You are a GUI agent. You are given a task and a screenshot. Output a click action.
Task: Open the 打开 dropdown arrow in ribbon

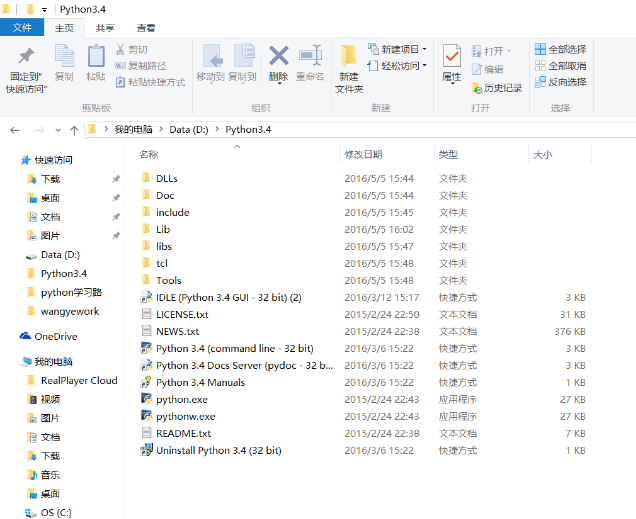pos(510,51)
